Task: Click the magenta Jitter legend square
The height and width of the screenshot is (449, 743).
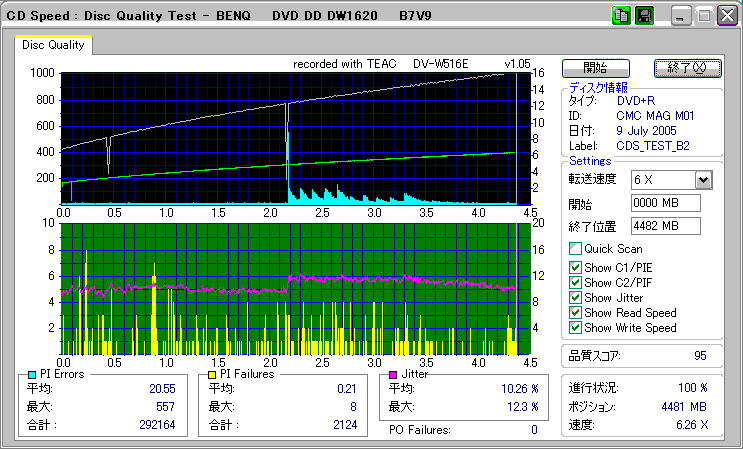Action: click(395, 374)
